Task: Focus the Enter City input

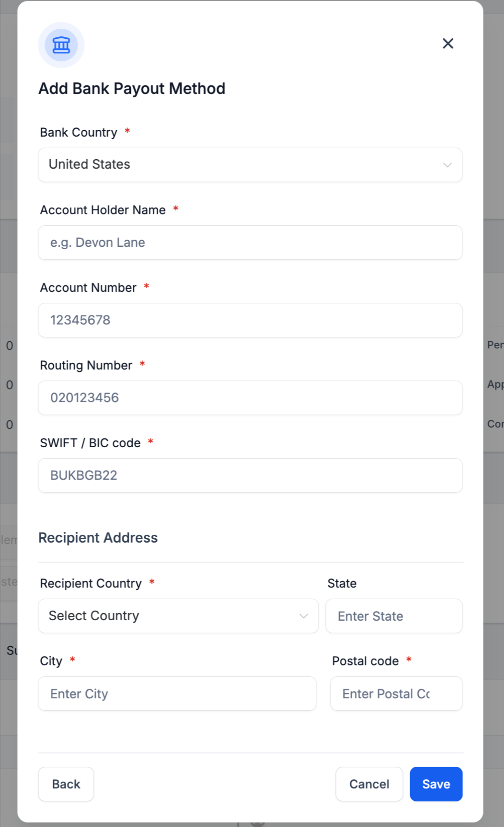Action: pyautogui.click(x=177, y=693)
